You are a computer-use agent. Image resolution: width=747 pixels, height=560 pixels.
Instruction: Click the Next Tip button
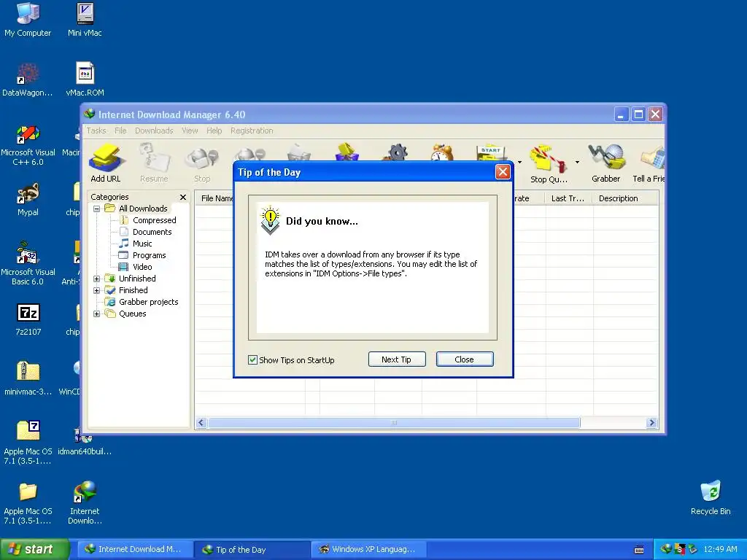(396, 359)
